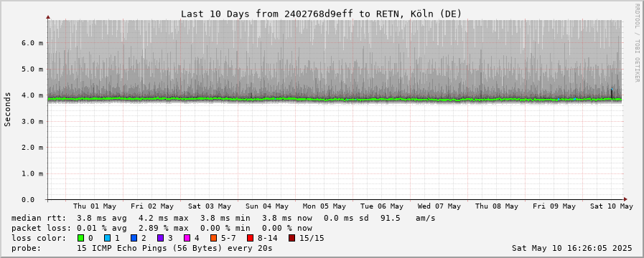Screen dimensions: 644x258
Task: Click the Sat 10 May axis label
Action: 612,206
